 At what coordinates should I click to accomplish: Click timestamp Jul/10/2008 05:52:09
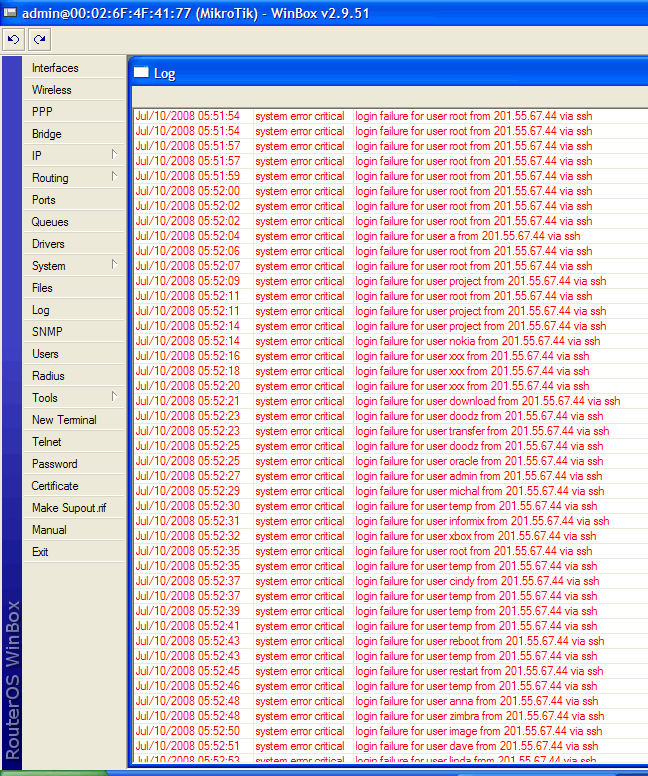188,281
